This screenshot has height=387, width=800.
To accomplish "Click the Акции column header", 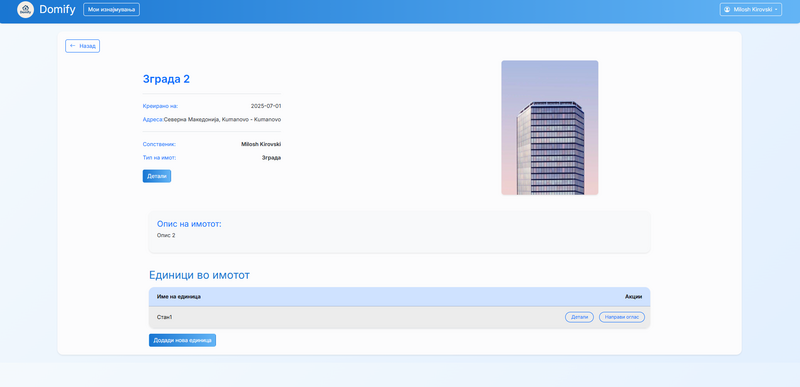I will [x=633, y=297].
